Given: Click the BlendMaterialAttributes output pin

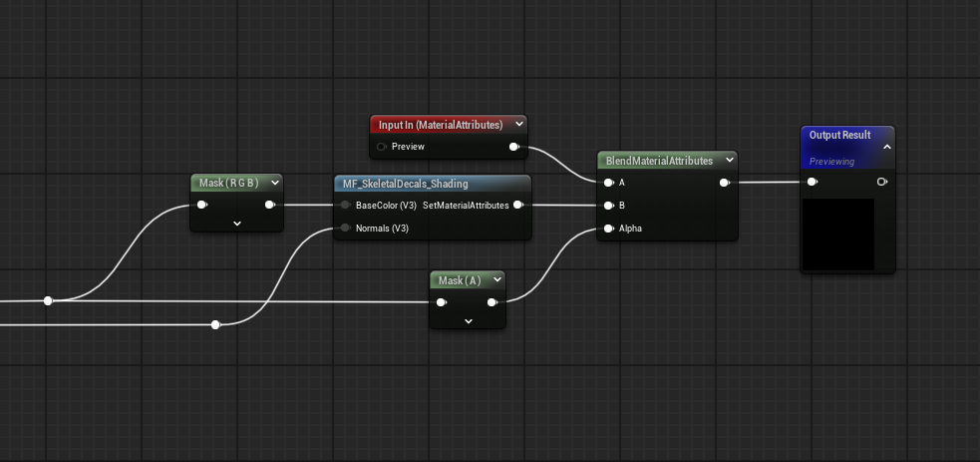Looking at the screenshot, I should click(724, 183).
